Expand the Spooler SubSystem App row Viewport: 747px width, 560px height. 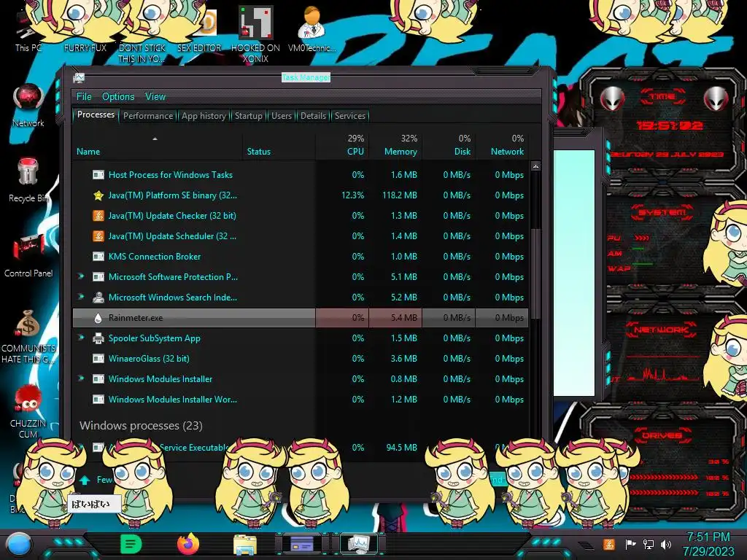(81, 338)
